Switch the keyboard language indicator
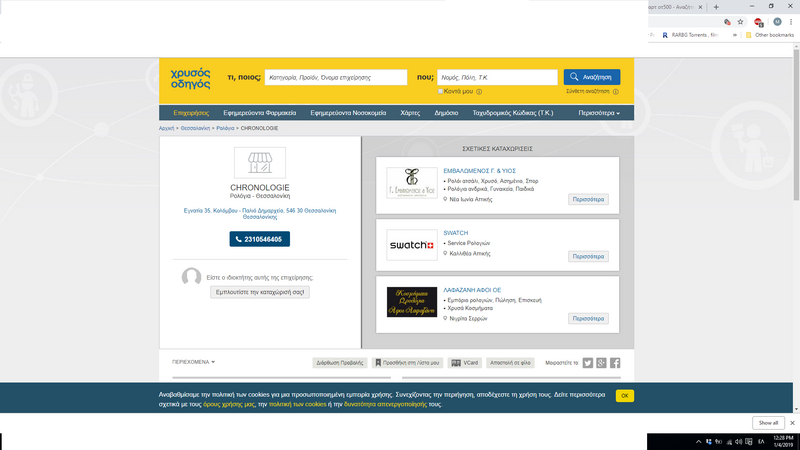800x450 pixels. pos(761,442)
